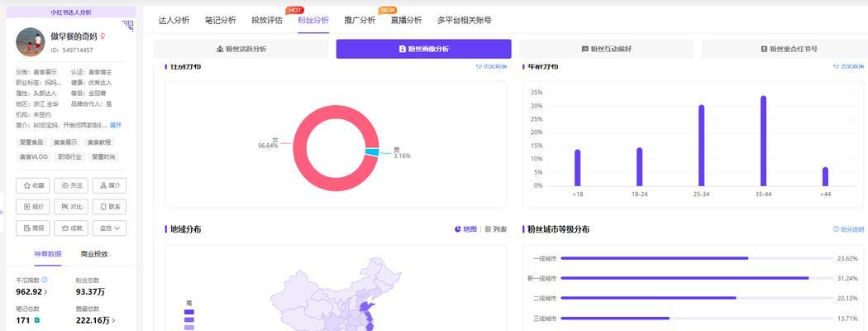Click the 23.62% city percentage
Image resolution: width=868 pixels, height=331 pixels.
click(847, 258)
